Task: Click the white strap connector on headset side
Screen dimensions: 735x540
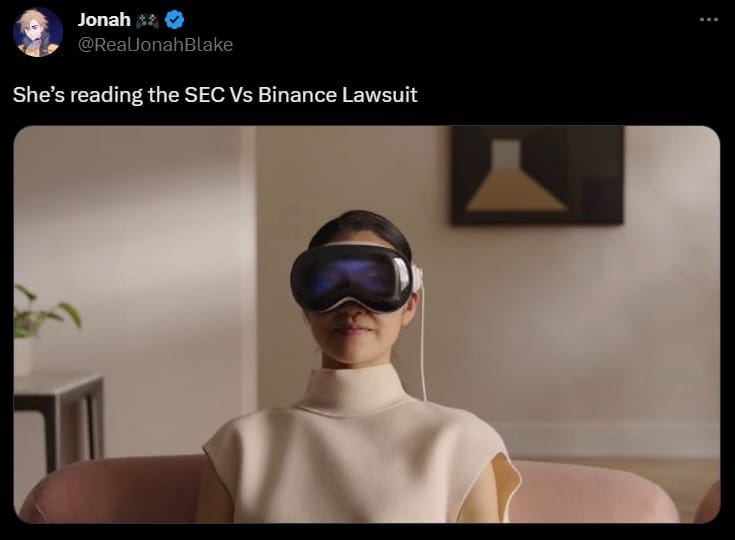Action: (416, 278)
